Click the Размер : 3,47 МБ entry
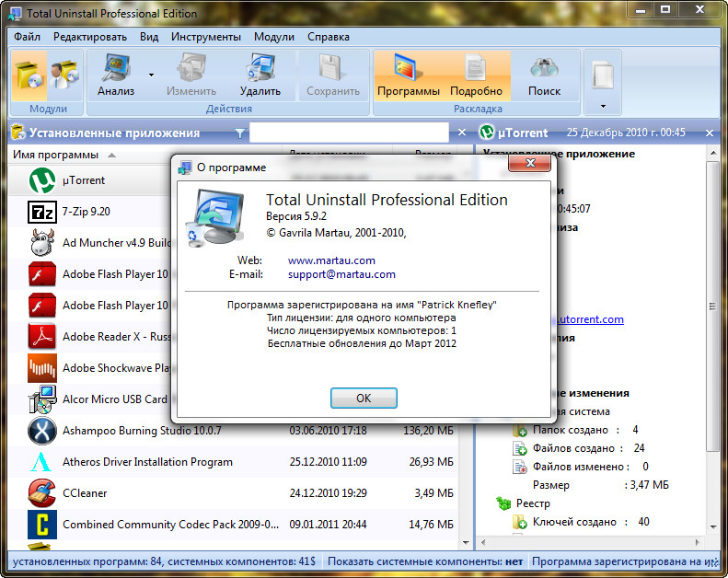 (x=601, y=485)
